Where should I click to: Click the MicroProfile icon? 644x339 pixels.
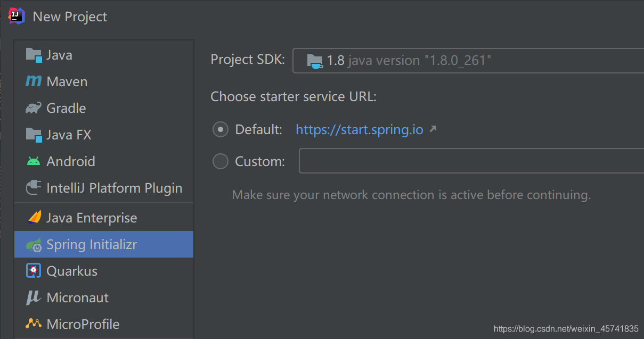click(x=34, y=324)
